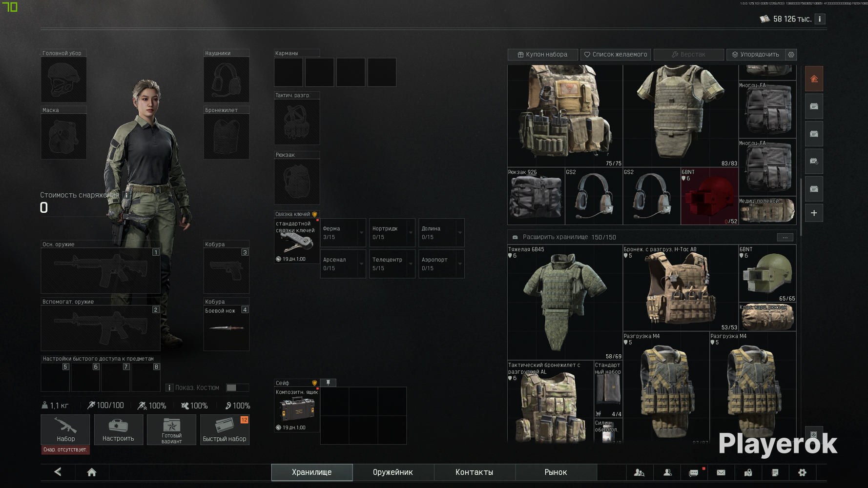
Task: Switch to the Контакты tab
Action: point(474,472)
